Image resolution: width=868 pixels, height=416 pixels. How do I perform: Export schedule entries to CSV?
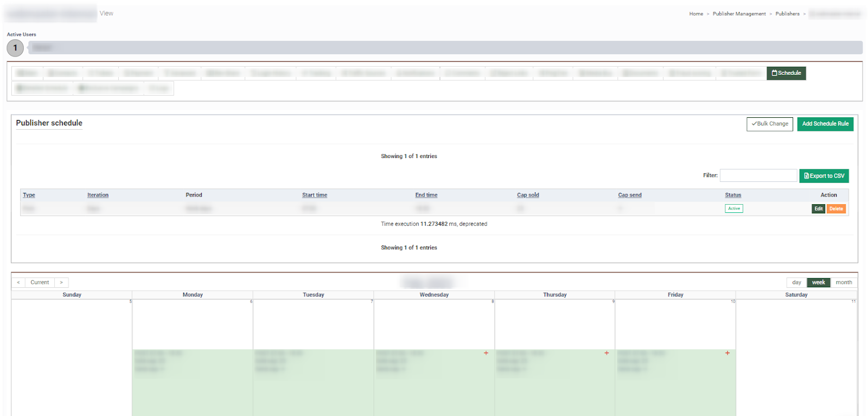824,176
